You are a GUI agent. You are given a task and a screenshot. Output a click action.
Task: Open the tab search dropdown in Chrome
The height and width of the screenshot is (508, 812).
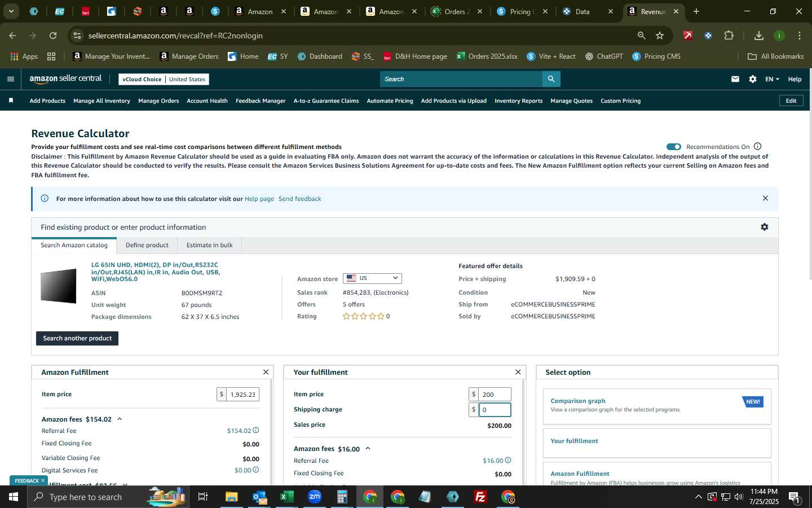tap(11, 11)
